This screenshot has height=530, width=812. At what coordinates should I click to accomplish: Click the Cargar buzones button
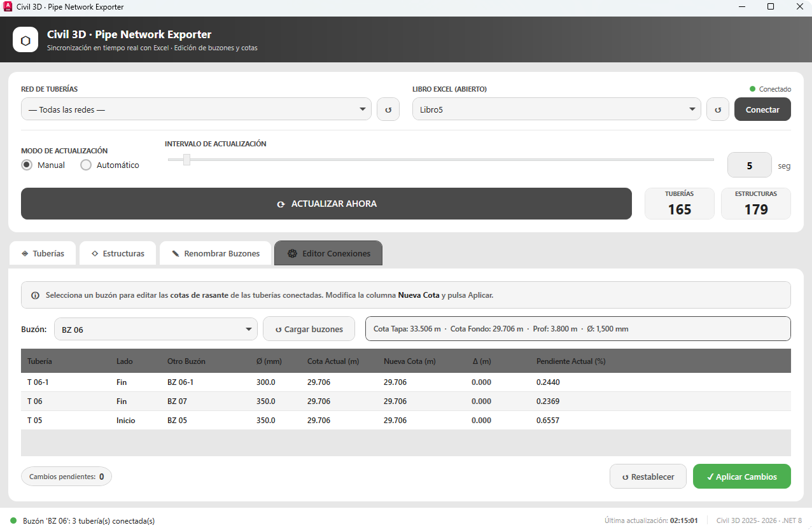pyautogui.click(x=309, y=329)
